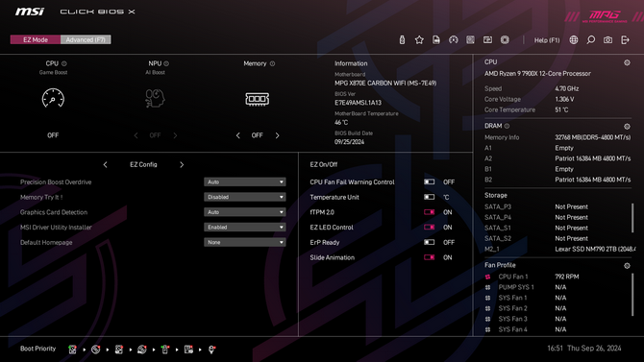Click left arrow of Memory profile selector

[237, 135]
